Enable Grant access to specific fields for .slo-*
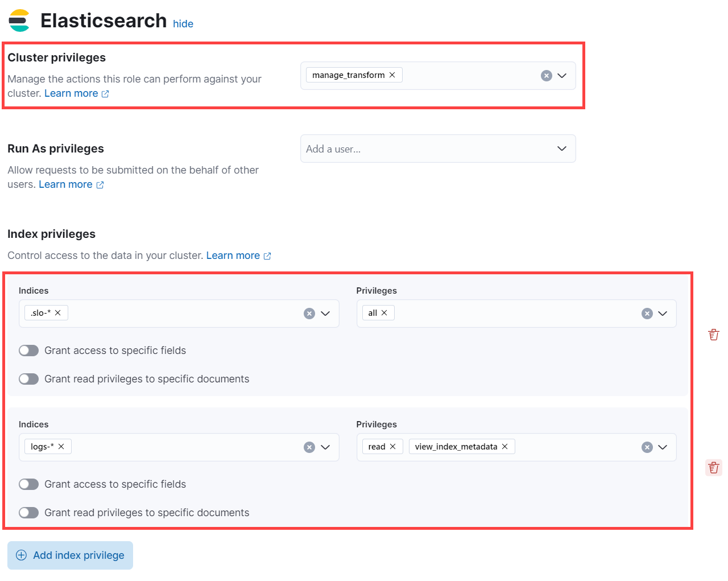728x581 pixels. 28,350
